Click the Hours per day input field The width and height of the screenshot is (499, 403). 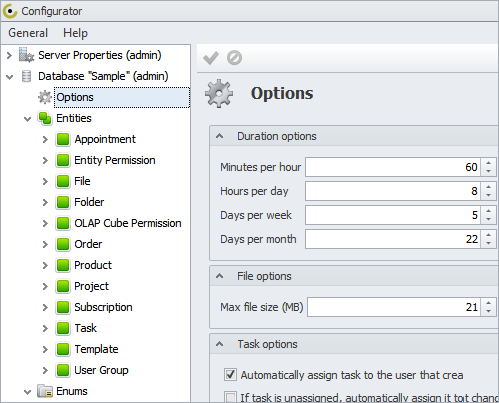(393, 191)
